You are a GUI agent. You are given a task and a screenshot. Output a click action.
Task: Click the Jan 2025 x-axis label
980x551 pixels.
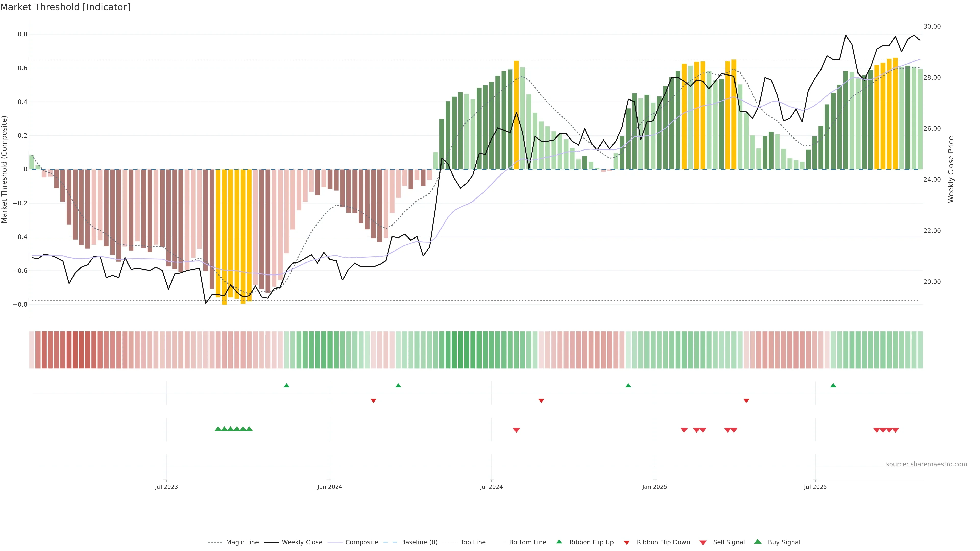pyautogui.click(x=654, y=487)
